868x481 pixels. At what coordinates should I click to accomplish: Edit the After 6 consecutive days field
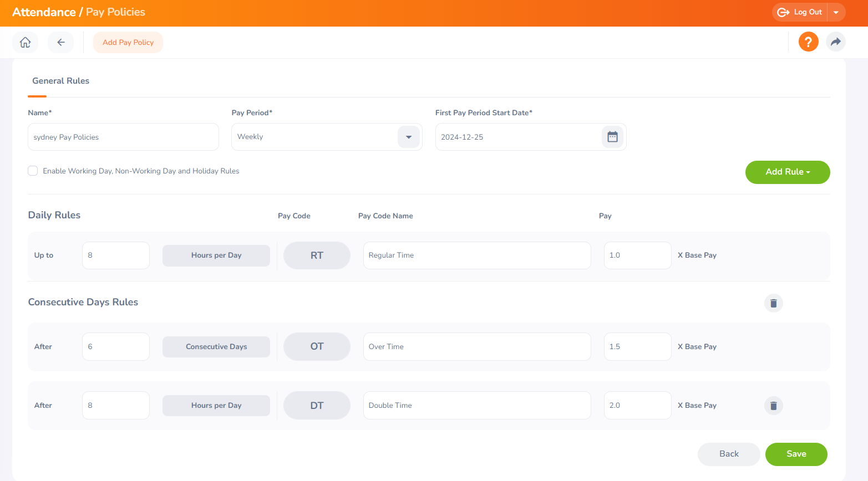click(116, 347)
